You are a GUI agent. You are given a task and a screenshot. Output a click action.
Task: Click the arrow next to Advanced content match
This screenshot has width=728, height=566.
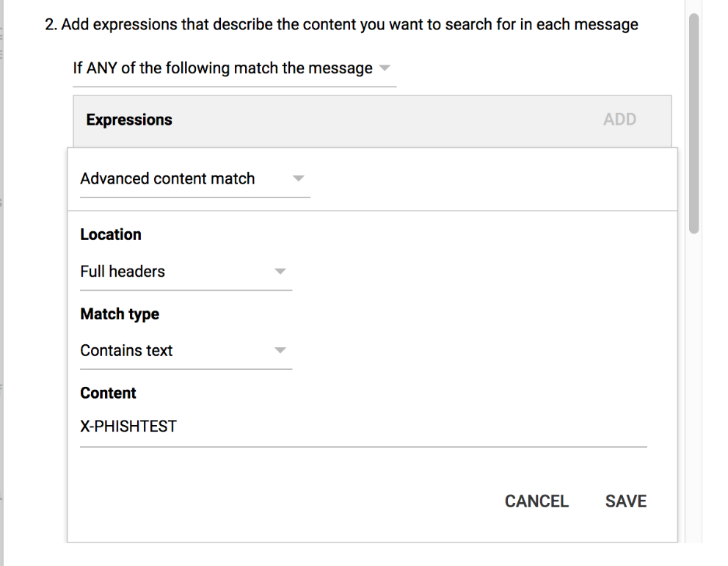(x=297, y=178)
